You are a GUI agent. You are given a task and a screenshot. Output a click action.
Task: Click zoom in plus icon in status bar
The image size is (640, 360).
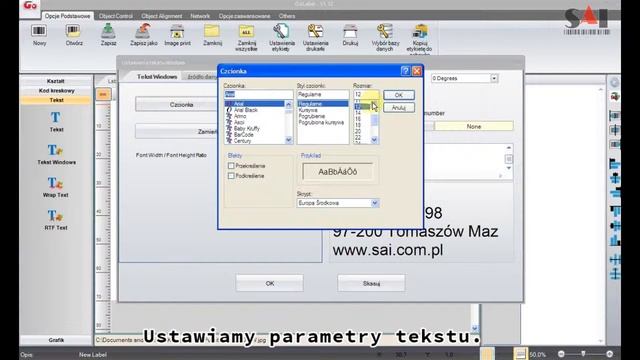[x=609, y=354]
